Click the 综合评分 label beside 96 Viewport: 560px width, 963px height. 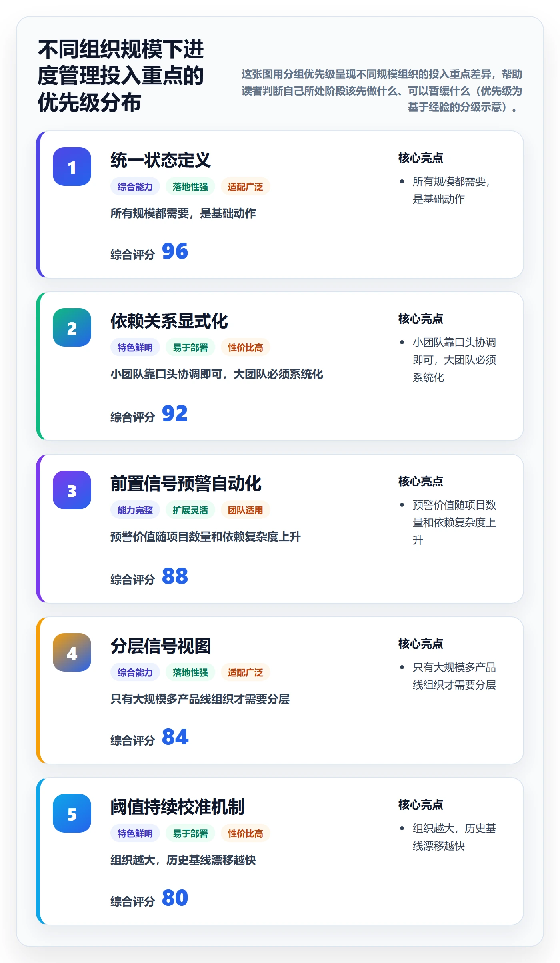pos(133,255)
